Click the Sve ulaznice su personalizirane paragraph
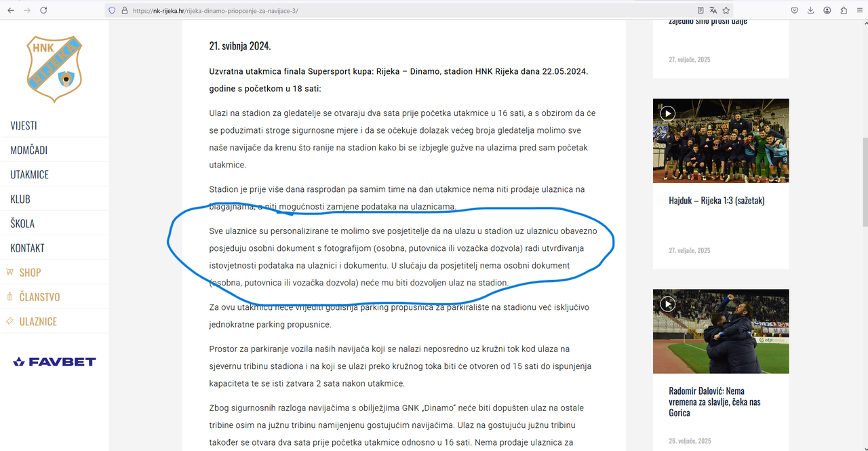 tap(403, 257)
